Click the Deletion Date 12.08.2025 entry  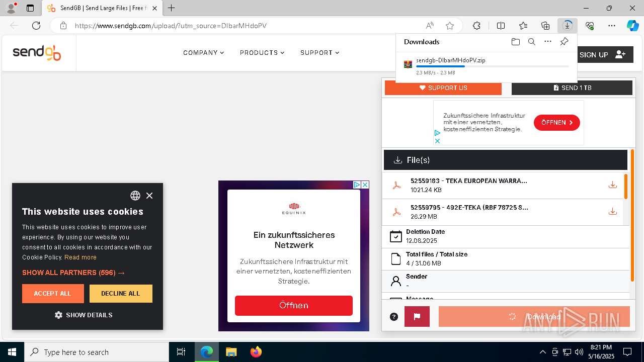[x=506, y=236]
